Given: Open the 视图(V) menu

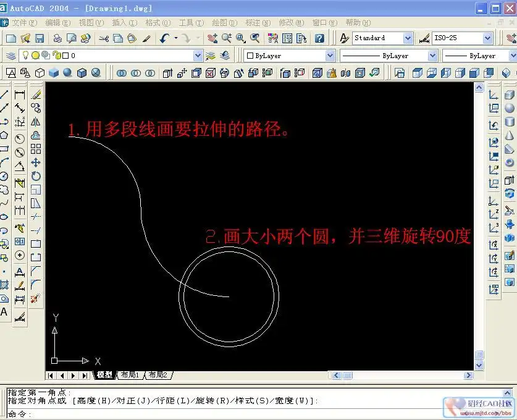Looking at the screenshot, I should [x=91, y=23].
